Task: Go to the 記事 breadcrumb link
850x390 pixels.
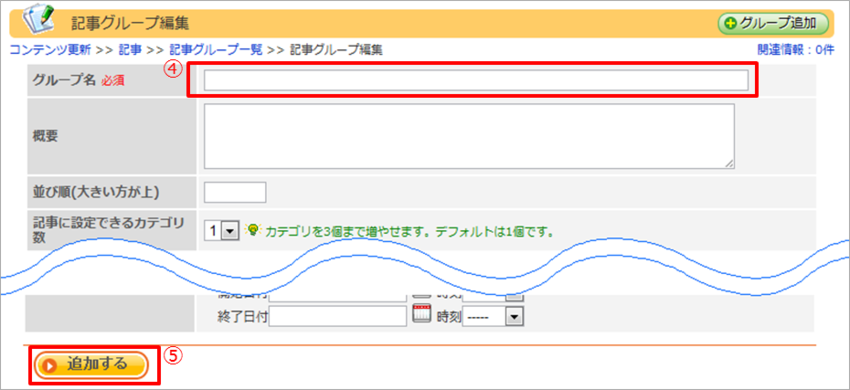Action: [130, 50]
